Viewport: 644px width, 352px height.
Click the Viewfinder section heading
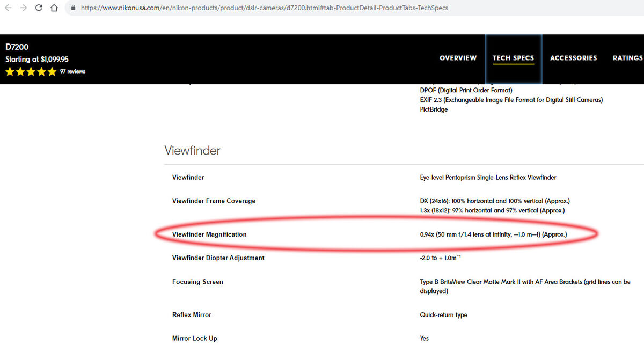tap(192, 151)
